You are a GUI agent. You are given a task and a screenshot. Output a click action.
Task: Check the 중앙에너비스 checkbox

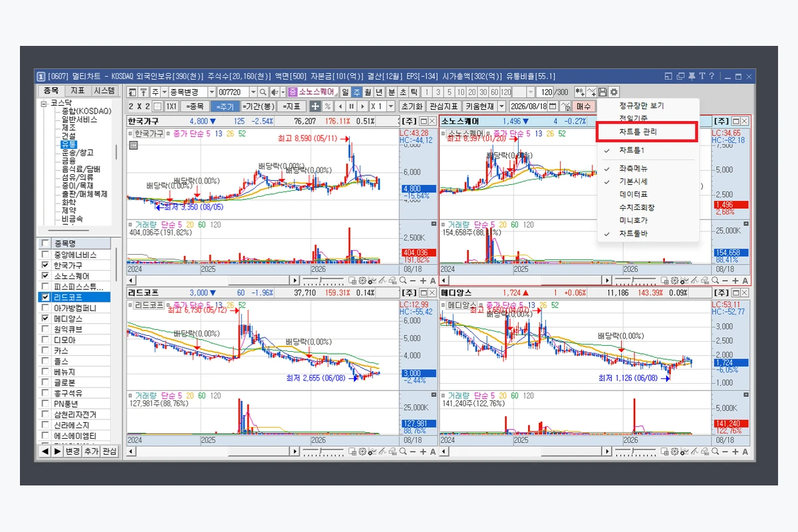[45, 255]
